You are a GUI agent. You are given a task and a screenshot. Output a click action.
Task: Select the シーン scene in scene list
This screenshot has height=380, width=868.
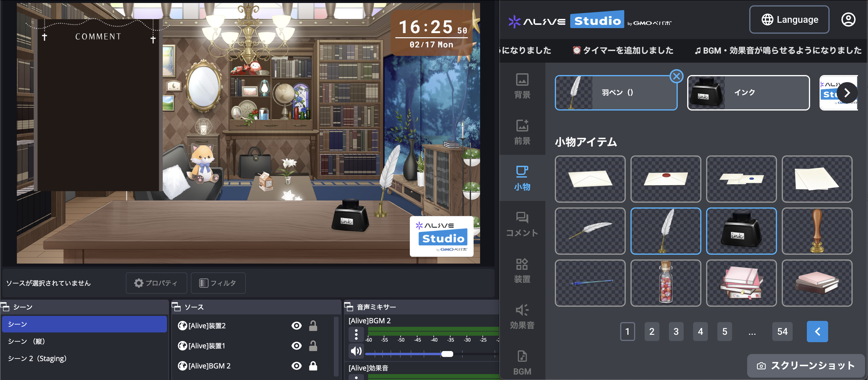(84, 324)
